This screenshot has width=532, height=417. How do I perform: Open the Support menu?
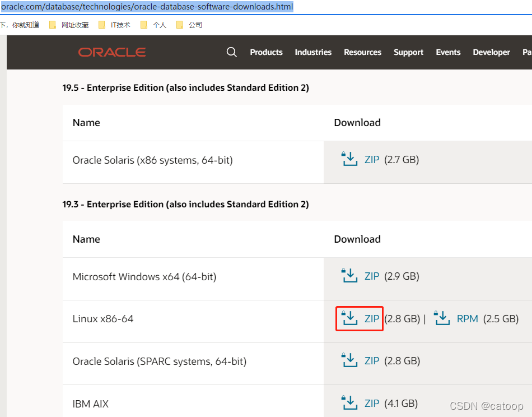[x=408, y=52]
